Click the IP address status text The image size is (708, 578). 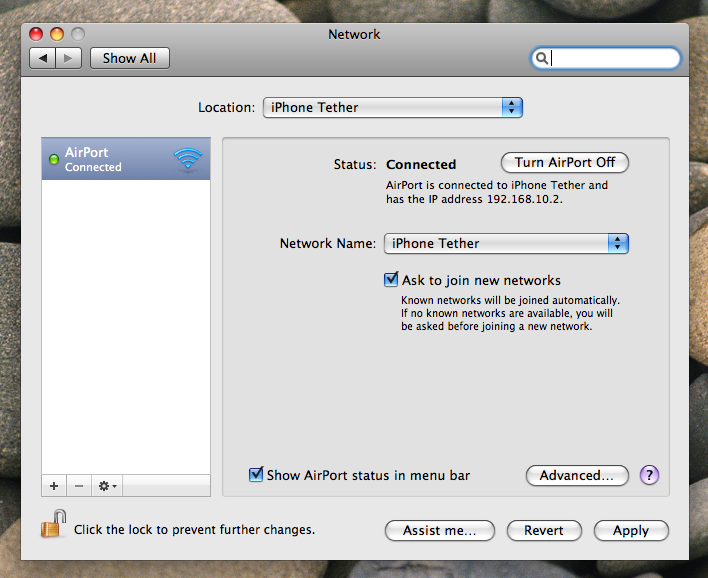(x=497, y=192)
